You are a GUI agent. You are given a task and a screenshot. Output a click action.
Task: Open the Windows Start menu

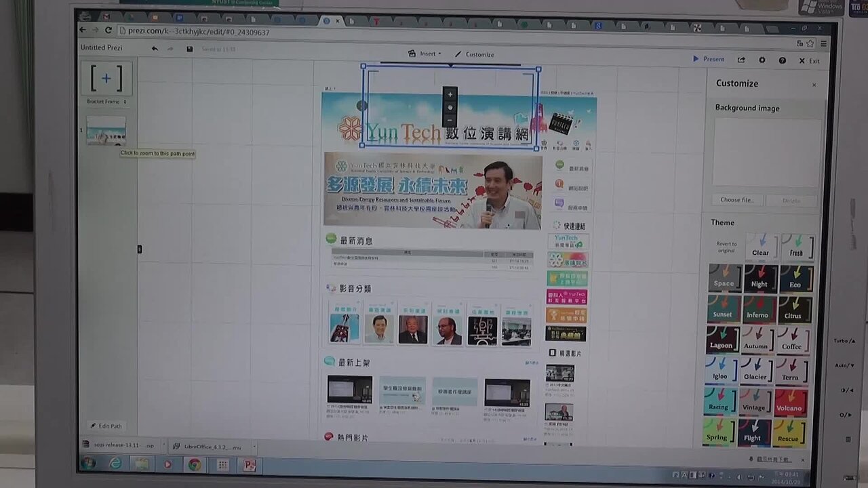point(88,463)
